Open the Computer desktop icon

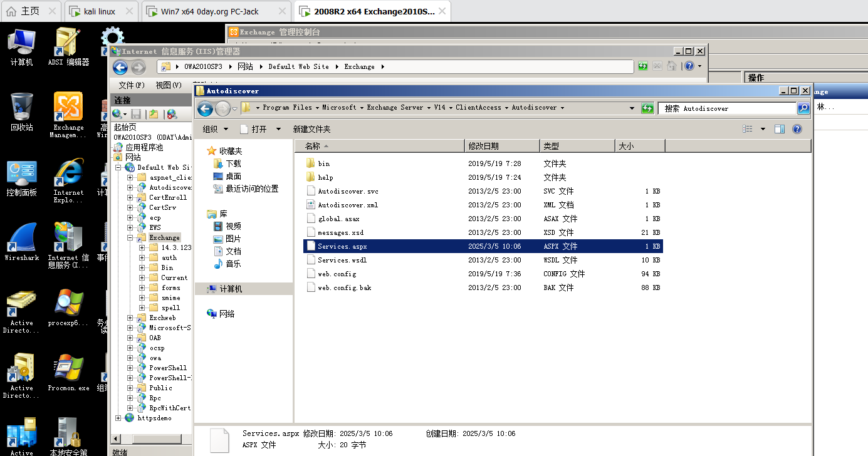pos(22,47)
